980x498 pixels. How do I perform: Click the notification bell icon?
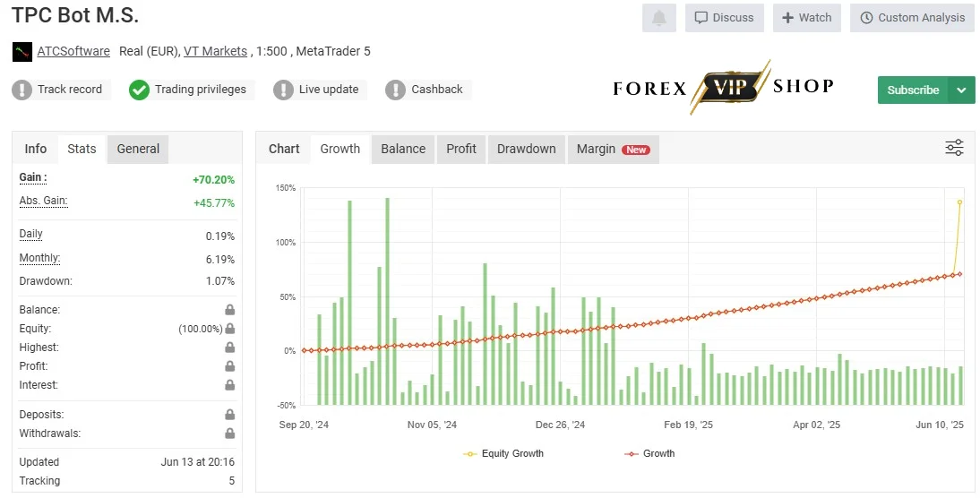658,18
